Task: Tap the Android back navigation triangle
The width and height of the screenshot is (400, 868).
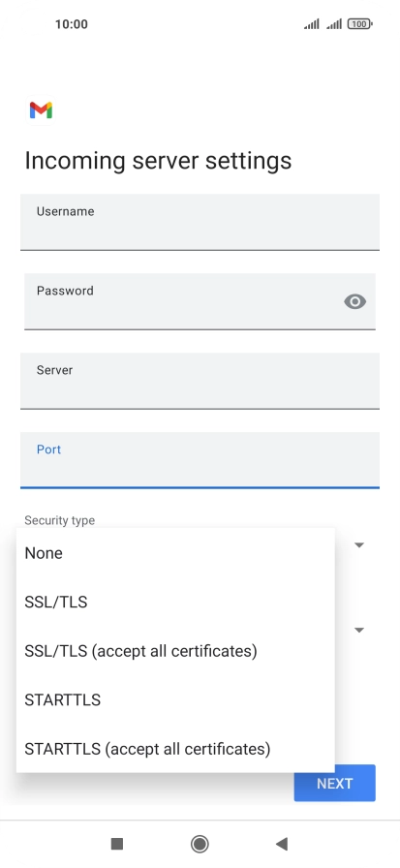Action: pyautogui.click(x=282, y=844)
